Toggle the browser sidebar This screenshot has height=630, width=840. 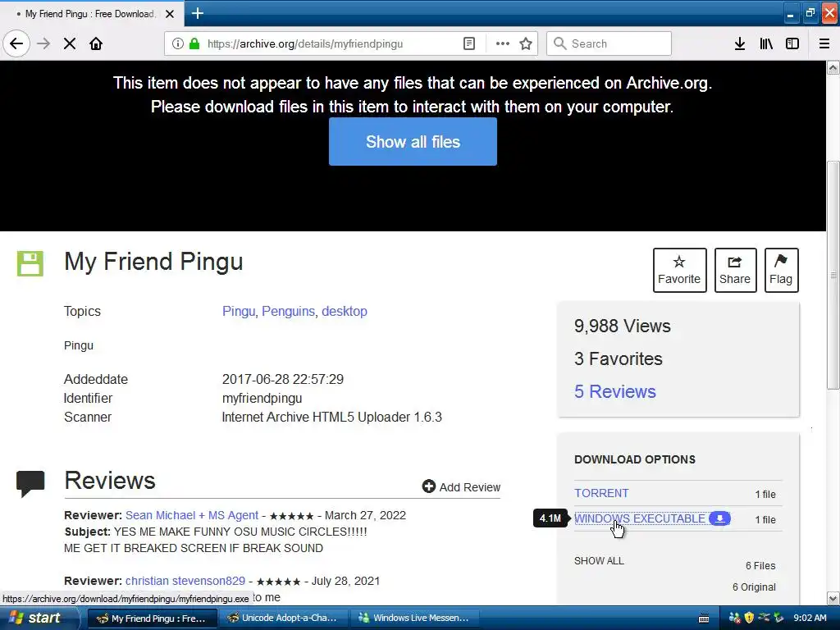click(792, 43)
